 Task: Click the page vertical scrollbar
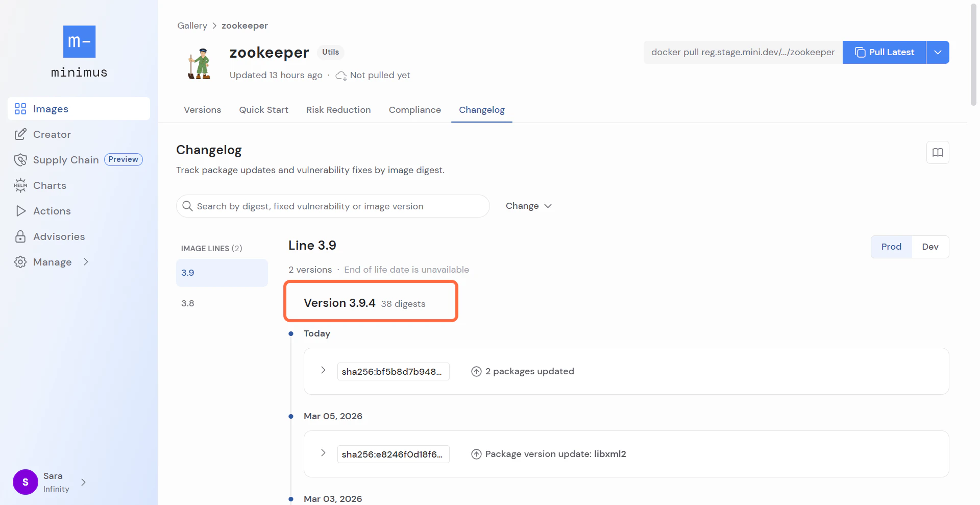pos(973,55)
